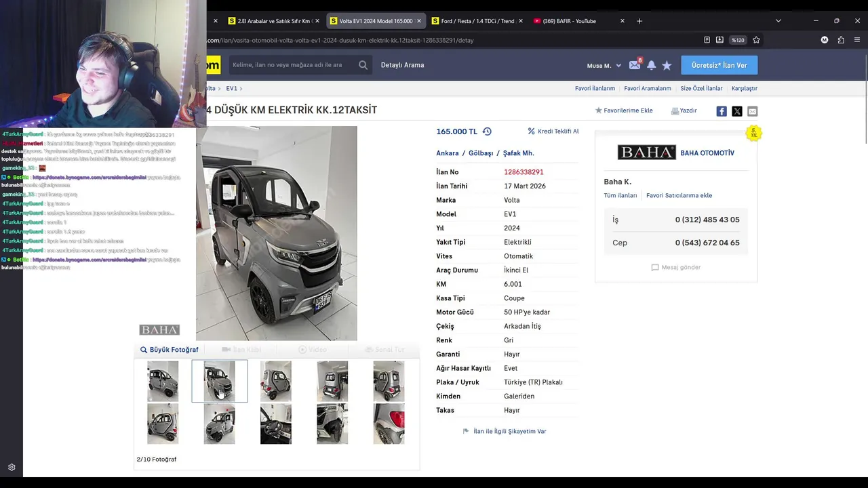Select first car photo thumbnail
Screen dimensions: 868x488
tap(163, 381)
